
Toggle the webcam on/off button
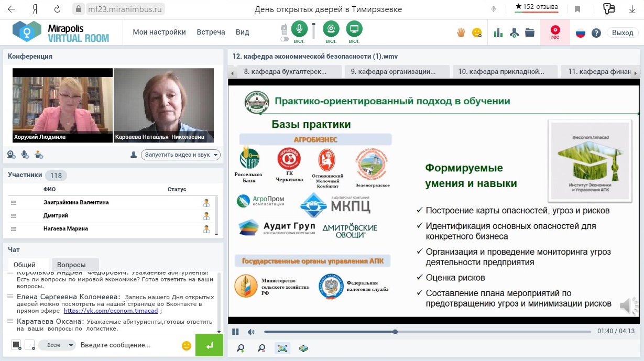[331, 29]
